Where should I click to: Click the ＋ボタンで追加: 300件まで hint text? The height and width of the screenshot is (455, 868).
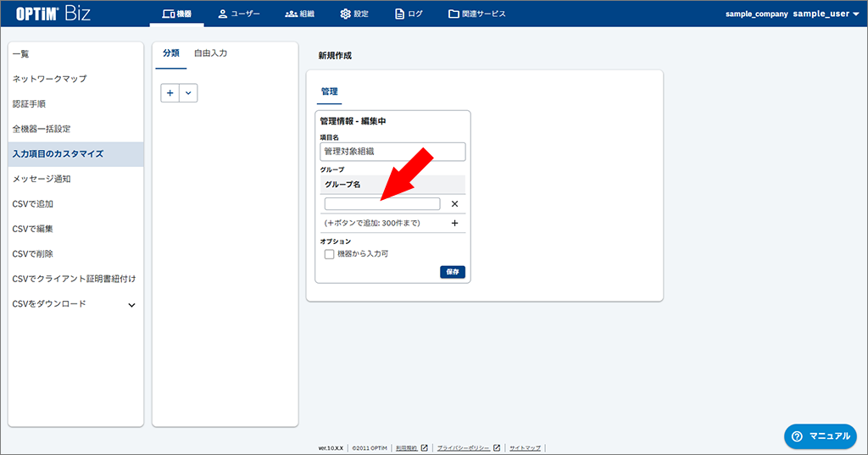[x=372, y=223]
